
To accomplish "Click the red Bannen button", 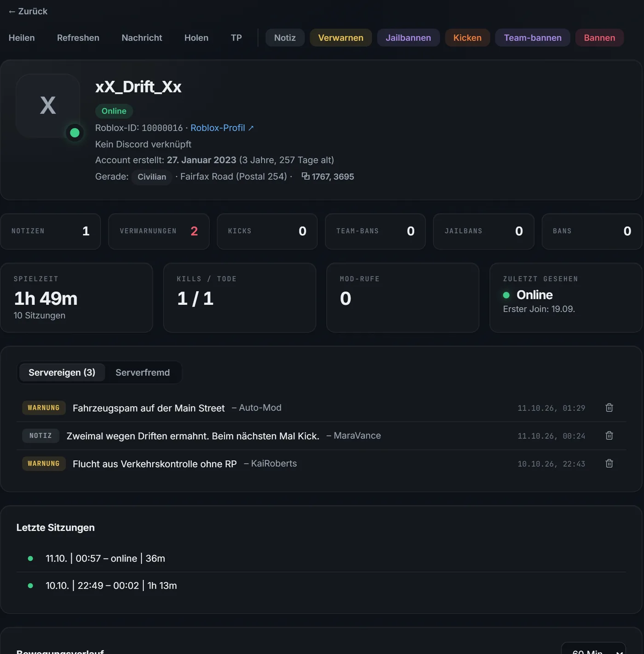I will pyautogui.click(x=599, y=38).
